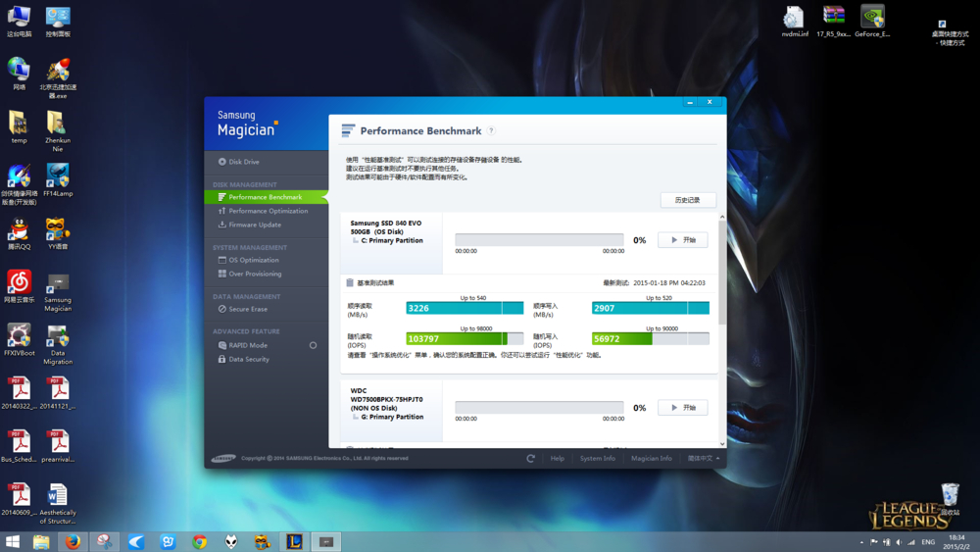Image resolution: width=980 pixels, height=552 pixels.
Task: Start benchmark for Samsung SSD 840 EVO
Action: point(682,240)
